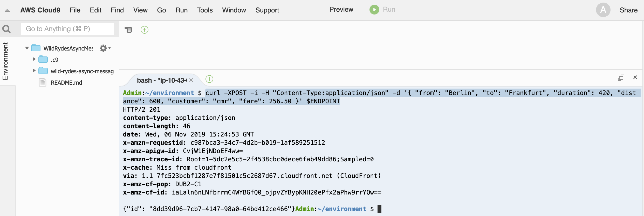Toggle the Environment side panel
The image size is (644, 216).
5,61
